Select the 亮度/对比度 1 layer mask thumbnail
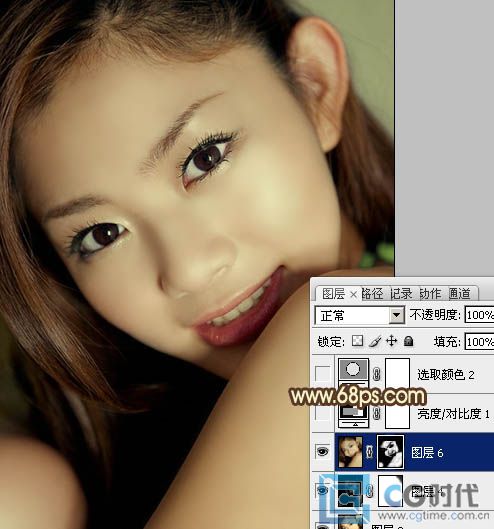 397,413
